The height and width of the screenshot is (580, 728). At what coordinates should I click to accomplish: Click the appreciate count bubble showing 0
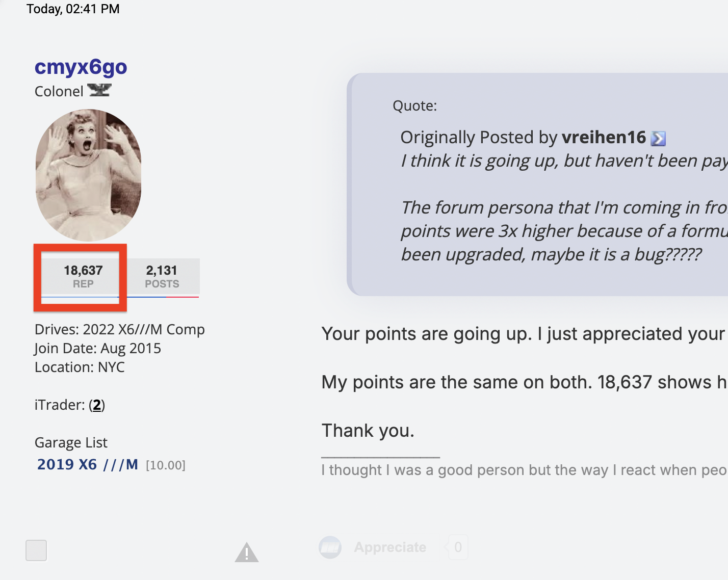pyautogui.click(x=458, y=547)
